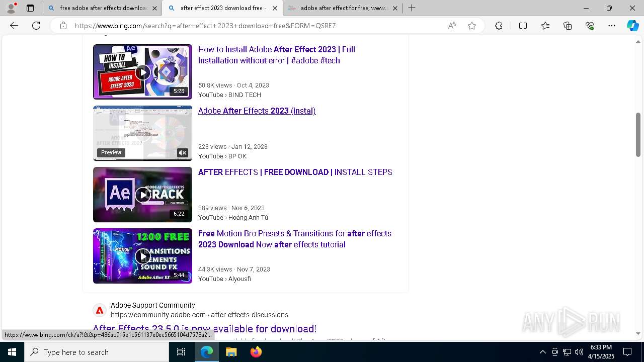Open Task View on the taskbar

point(181,352)
